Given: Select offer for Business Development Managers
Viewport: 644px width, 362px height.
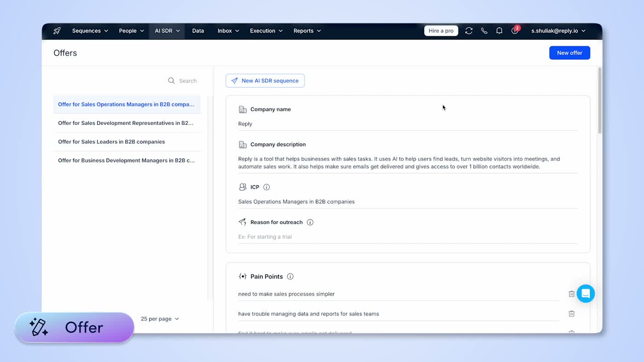Looking at the screenshot, I should pyautogui.click(x=127, y=161).
